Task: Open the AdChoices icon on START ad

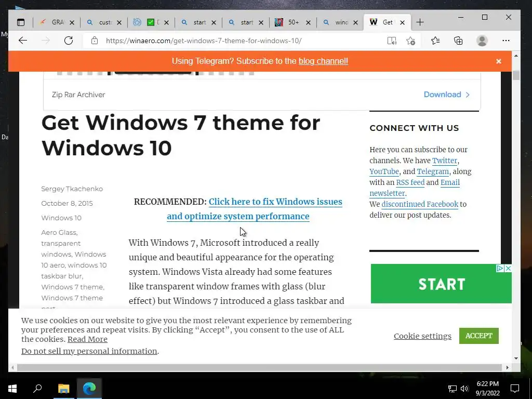Action: click(500, 269)
